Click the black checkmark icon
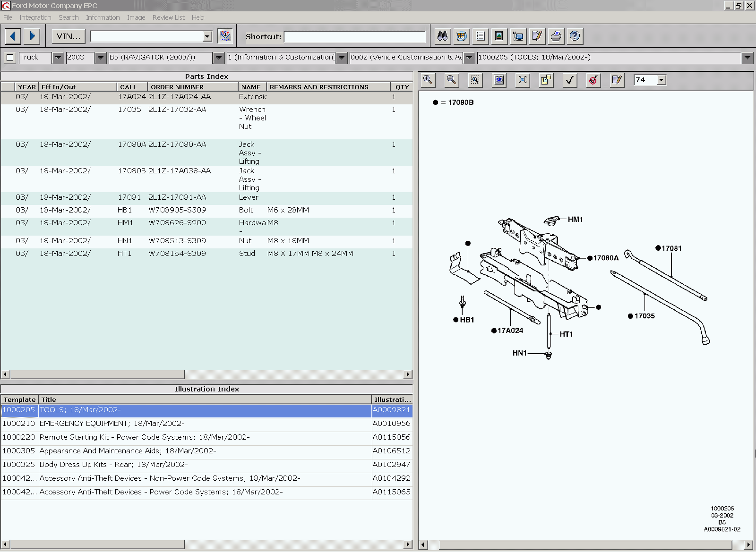Image resolution: width=756 pixels, height=552 pixels. pyautogui.click(x=570, y=80)
